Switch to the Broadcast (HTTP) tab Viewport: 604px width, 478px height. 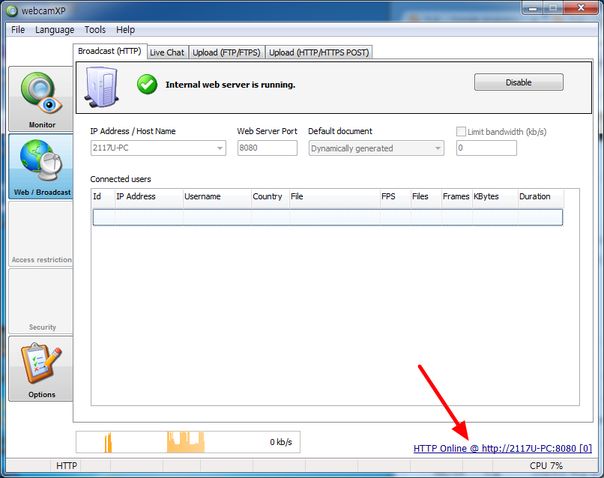point(110,51)
